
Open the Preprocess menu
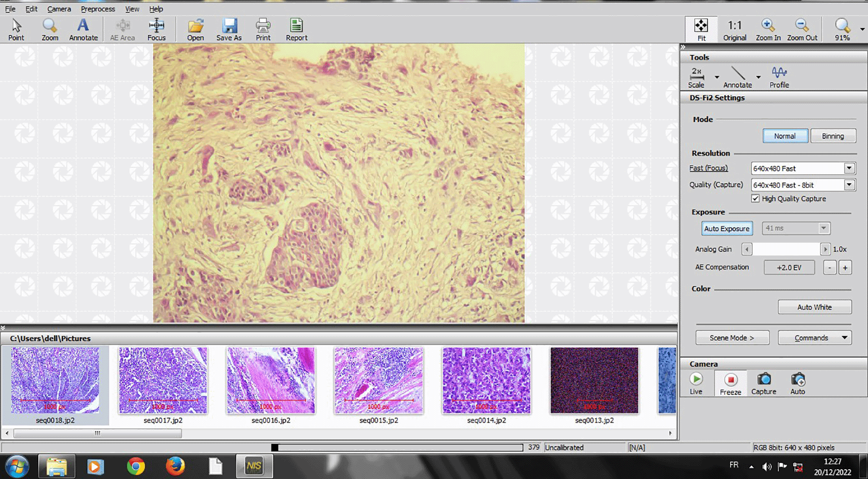click(x=98, y=9)
